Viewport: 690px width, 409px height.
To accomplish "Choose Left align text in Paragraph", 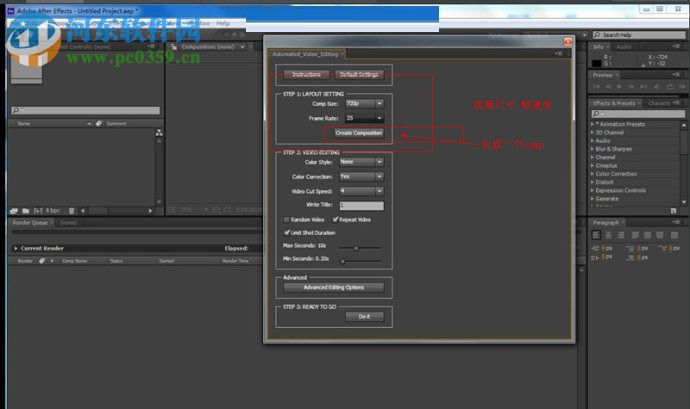I will pyautogui.click(x=596, y=236).
